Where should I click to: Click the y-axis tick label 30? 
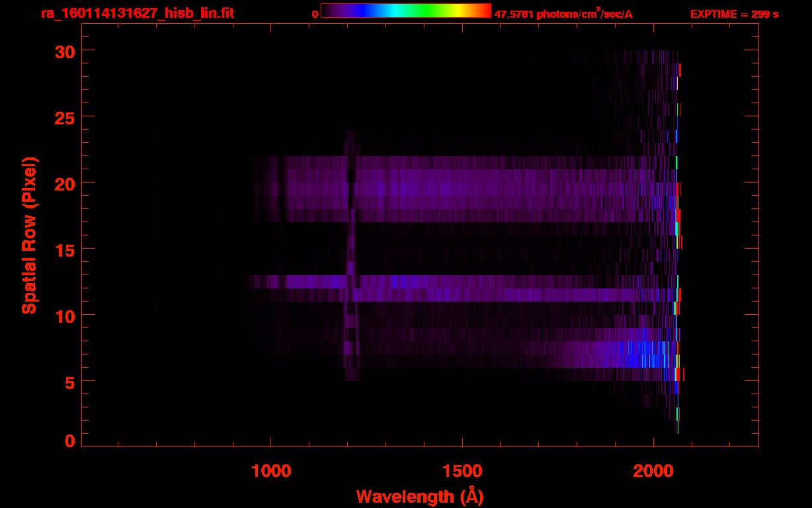click(65, 51)
